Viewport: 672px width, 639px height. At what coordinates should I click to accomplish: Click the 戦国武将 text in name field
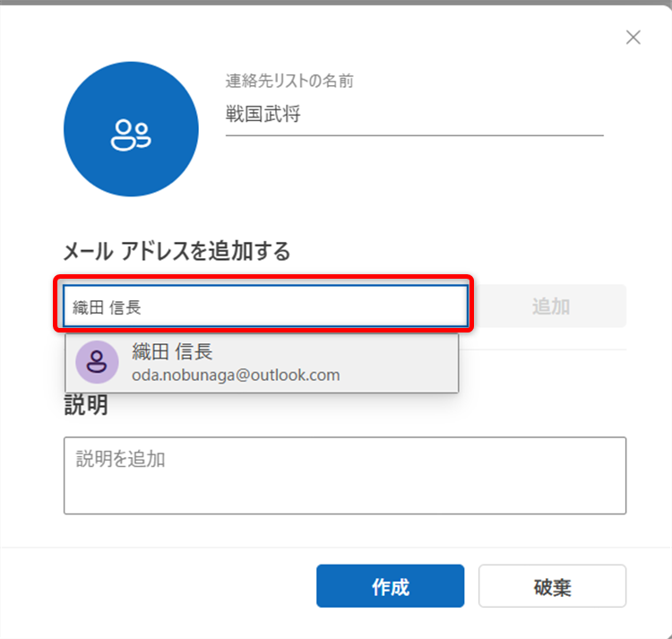click(262, 116)
